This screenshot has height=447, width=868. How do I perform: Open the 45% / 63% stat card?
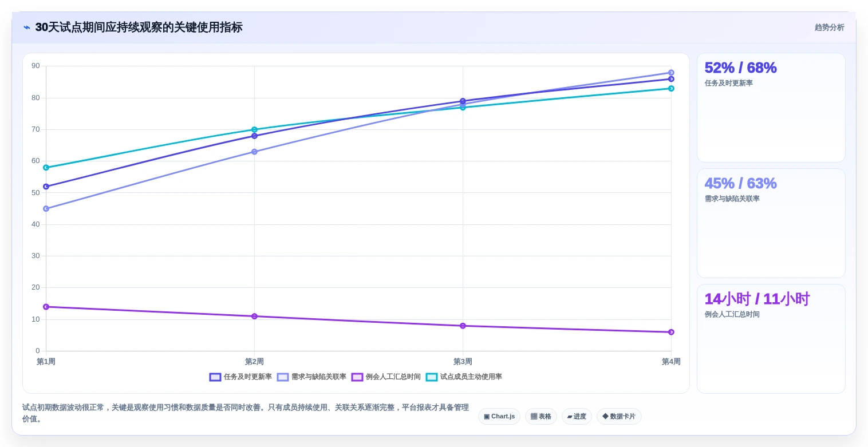[771, 223]
